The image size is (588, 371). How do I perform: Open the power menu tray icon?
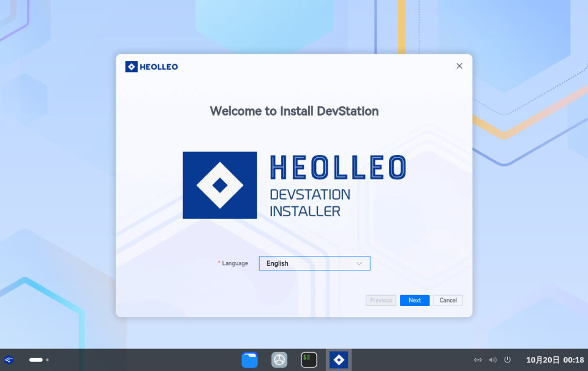[x=507, y=360]
